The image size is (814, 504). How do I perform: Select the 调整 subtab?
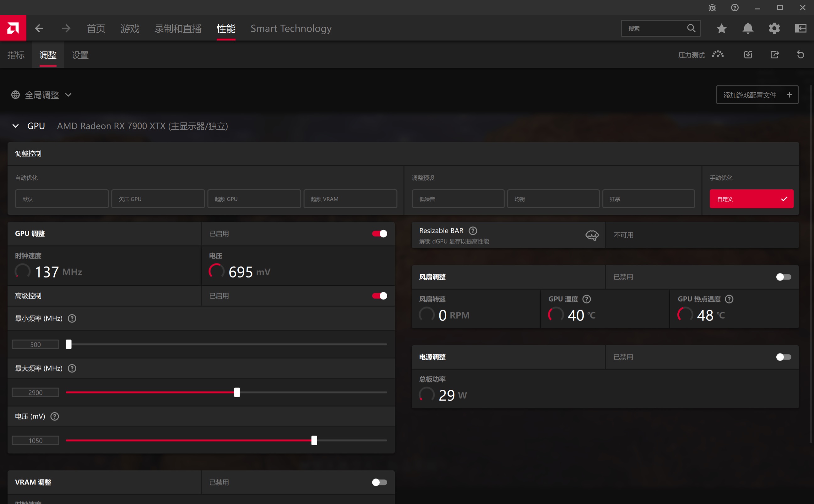tap(48, 55)
